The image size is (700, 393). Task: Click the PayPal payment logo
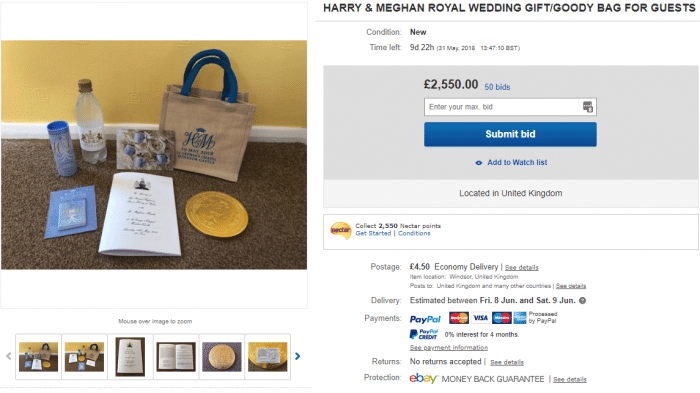[425, 319]
